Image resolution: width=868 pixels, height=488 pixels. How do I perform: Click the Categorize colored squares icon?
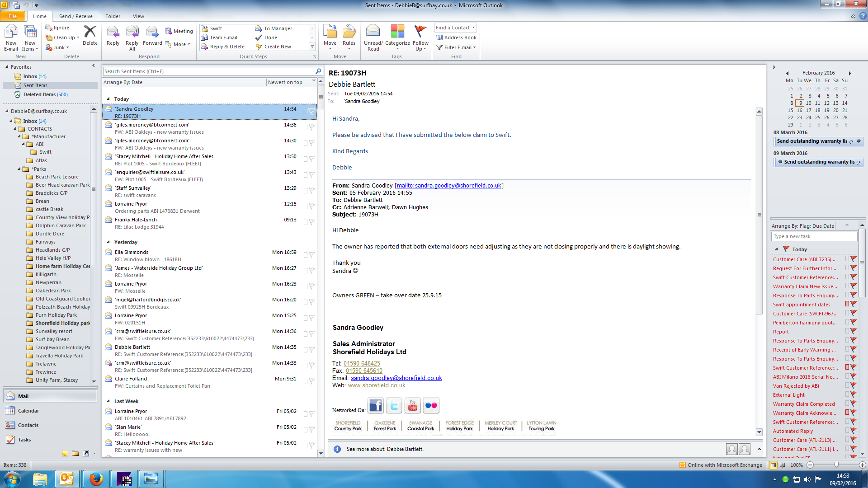click(397, 32)
